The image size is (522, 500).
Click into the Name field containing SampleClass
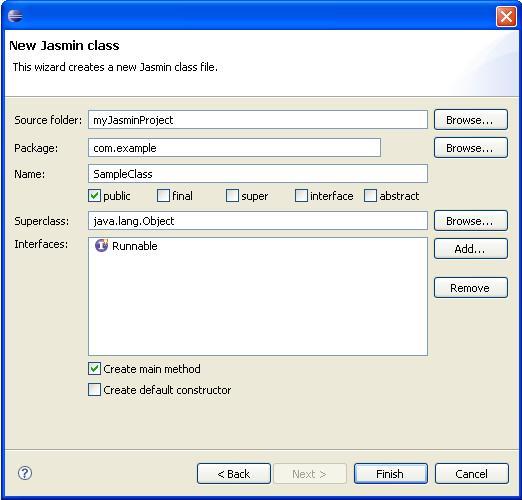258,174
